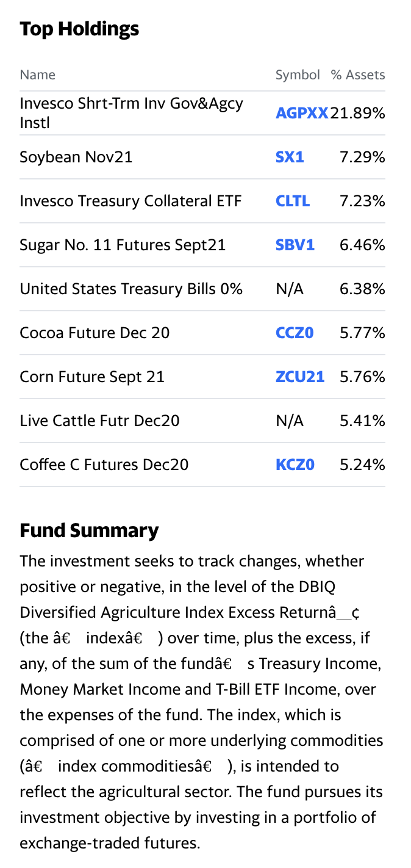
Task: Click the Soybean Nov21 holding name
Action: point(76,157)
